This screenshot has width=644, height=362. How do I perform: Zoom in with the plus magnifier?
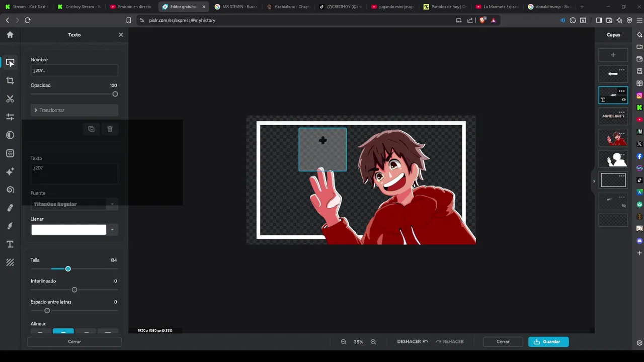pyautogui.click(x=373, y=342)
